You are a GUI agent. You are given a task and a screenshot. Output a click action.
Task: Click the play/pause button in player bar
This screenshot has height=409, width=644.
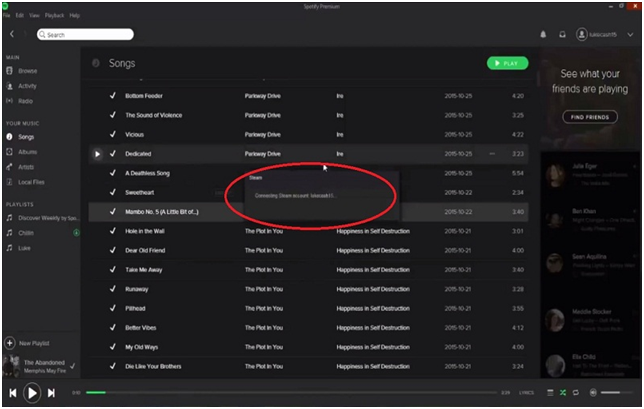[32, 393]
